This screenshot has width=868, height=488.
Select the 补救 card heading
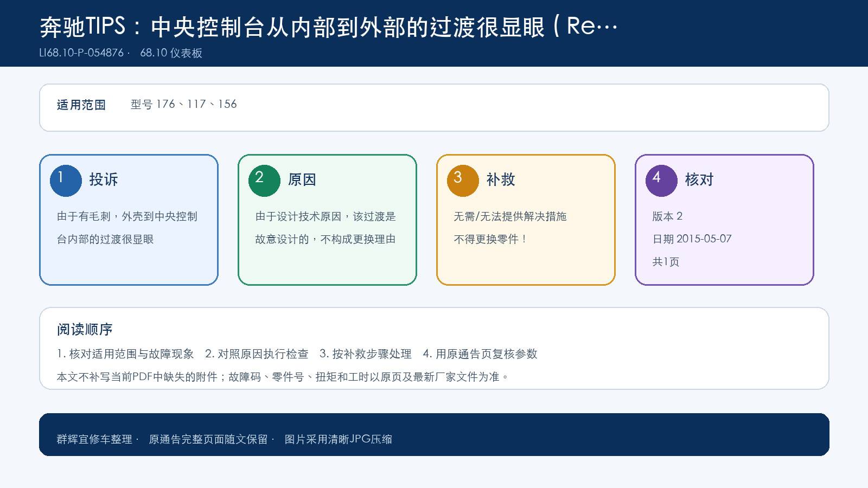coord(501,179)
